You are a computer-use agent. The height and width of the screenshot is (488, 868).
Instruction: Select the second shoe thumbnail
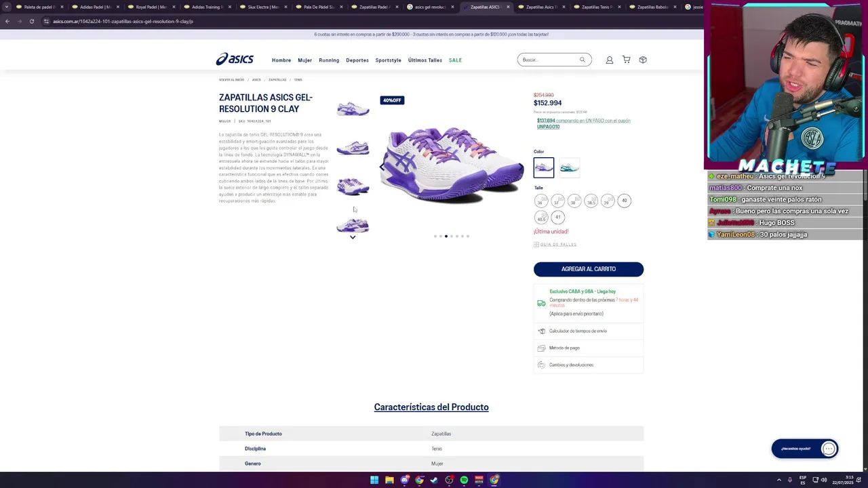[353, 148]
